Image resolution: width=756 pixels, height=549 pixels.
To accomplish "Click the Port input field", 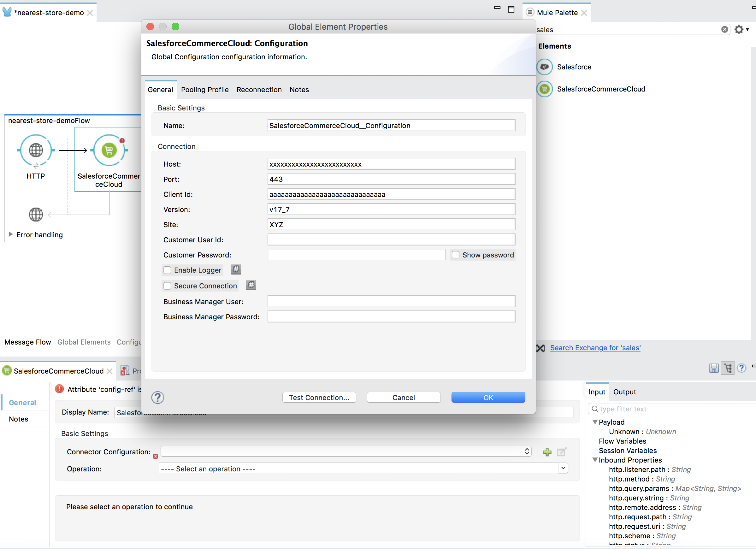I will 391,179.
